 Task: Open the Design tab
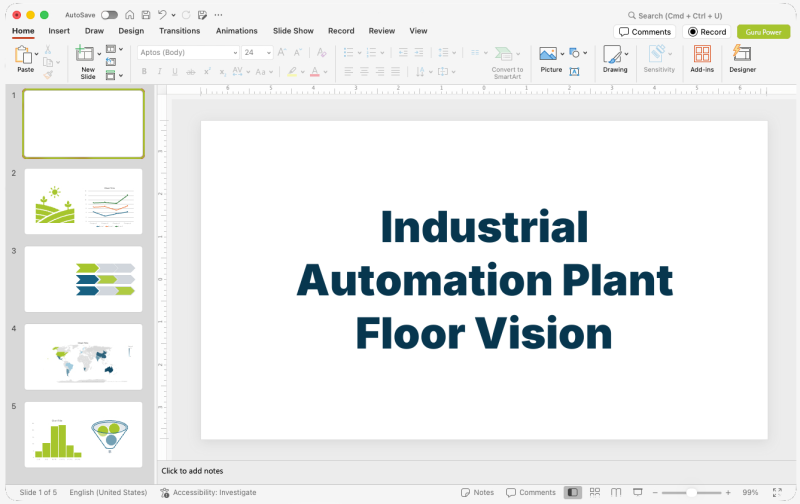coord(131,31)
